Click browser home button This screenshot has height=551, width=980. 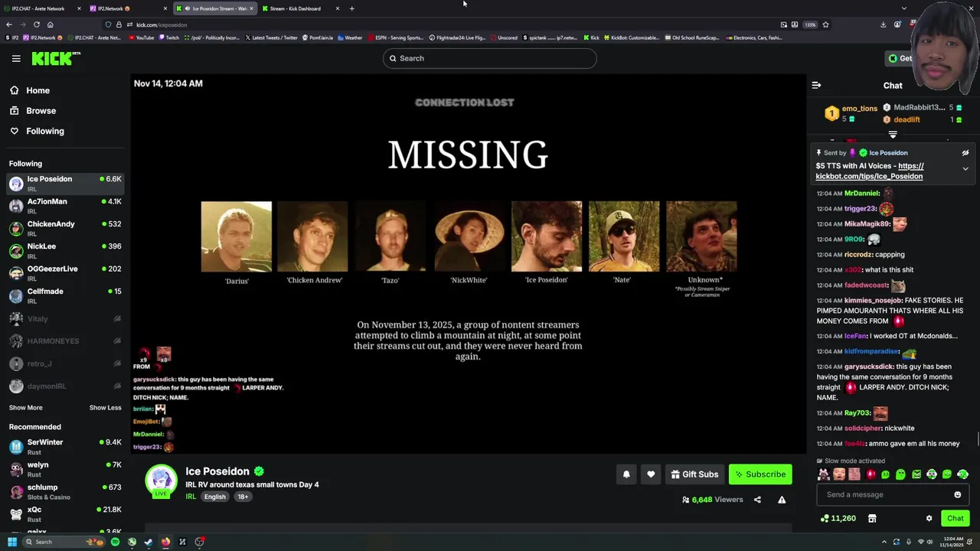50,24
